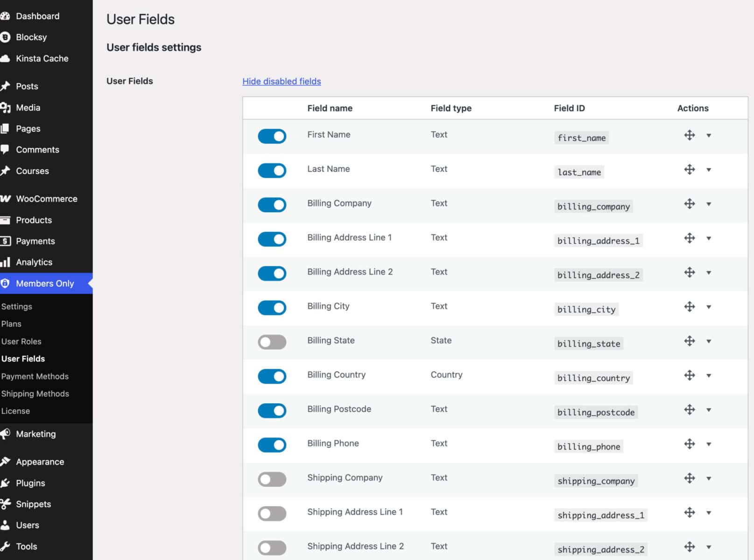Click move handle for Shipping Address Line 1

pyautogui.click(x=689, y=512)
